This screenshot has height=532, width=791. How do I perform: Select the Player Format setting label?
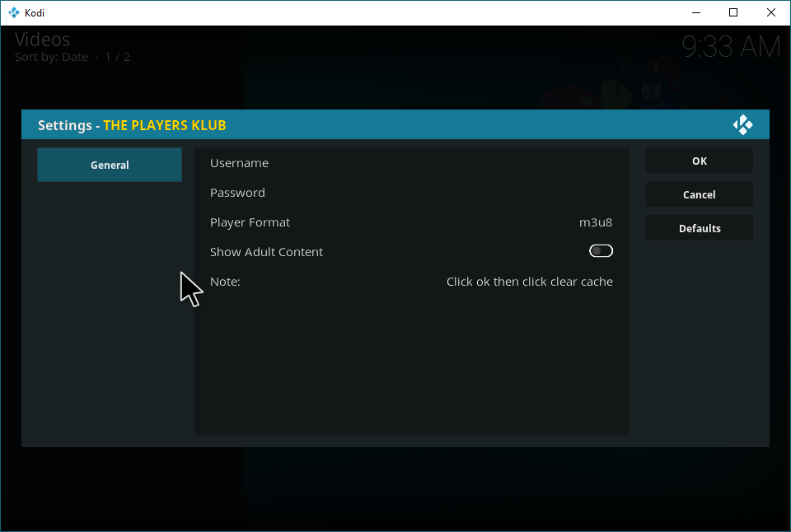coord(250,222)
